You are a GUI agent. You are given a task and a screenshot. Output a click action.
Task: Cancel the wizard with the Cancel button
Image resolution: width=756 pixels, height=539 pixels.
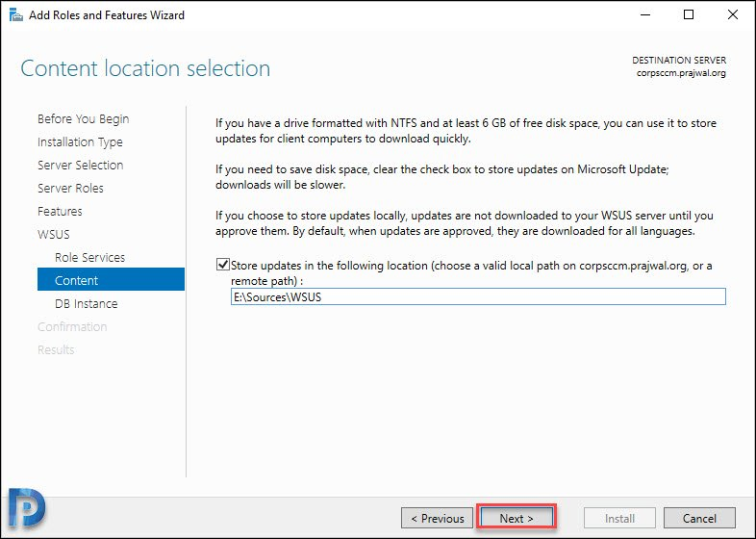(699, 518)
